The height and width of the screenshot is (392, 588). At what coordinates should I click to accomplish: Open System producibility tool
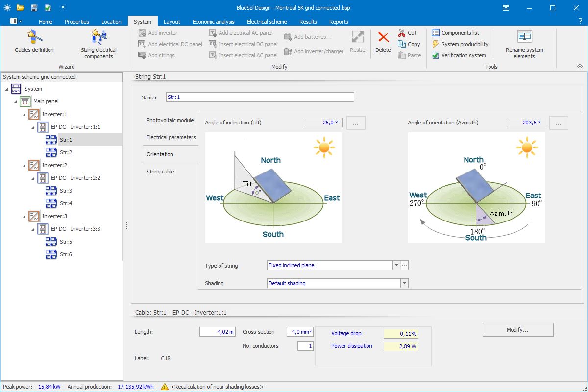(x=460, y=44)
